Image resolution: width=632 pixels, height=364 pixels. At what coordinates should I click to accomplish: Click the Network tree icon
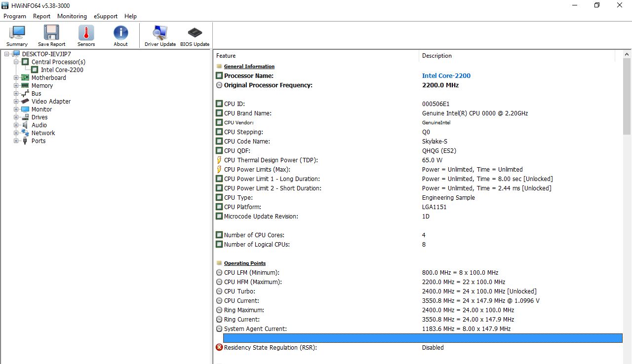(25, 133)
